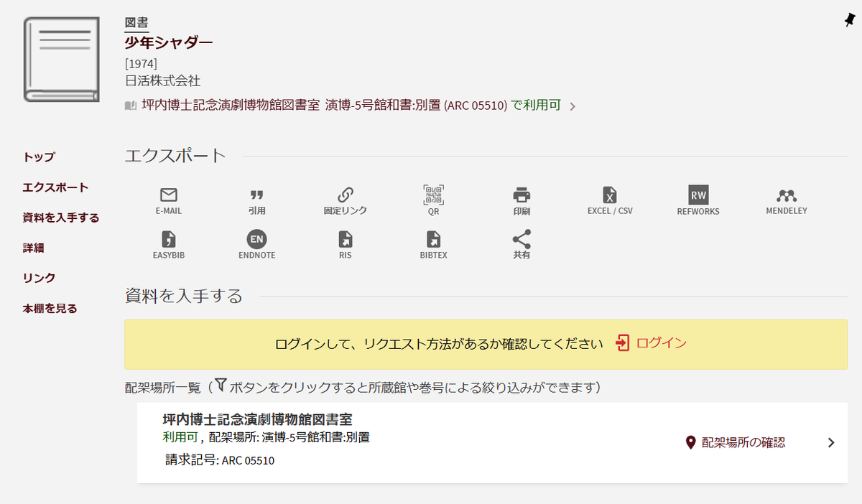
Task: Click the red ログイン link
Action: click(x=662, y=343)
